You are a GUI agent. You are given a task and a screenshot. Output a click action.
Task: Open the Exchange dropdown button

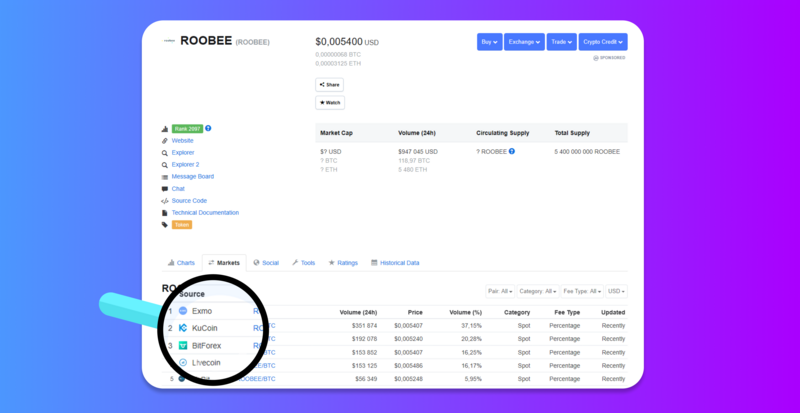click(x=524, y=42)
